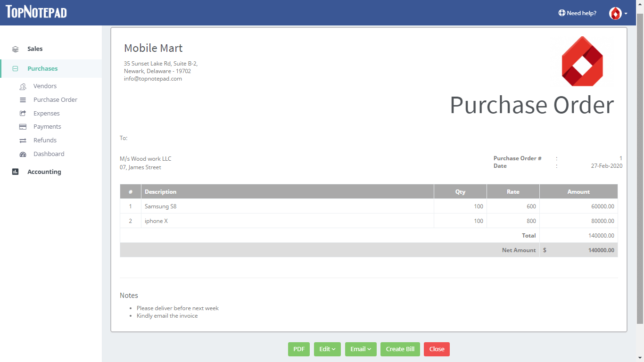Click the iphone X description cell
Screen dimensions: 644x362
point(288,221)
